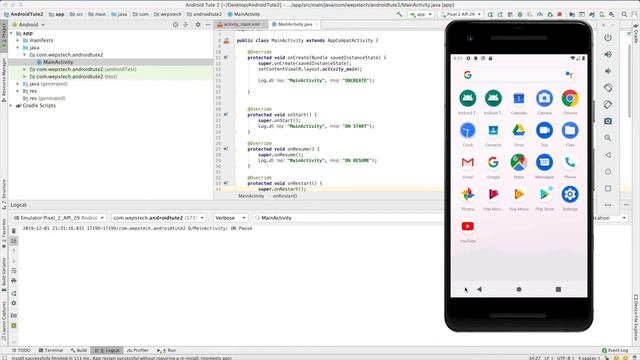Open the Build tool window tab
Screen dimensions: 640x360
point(78,350)
